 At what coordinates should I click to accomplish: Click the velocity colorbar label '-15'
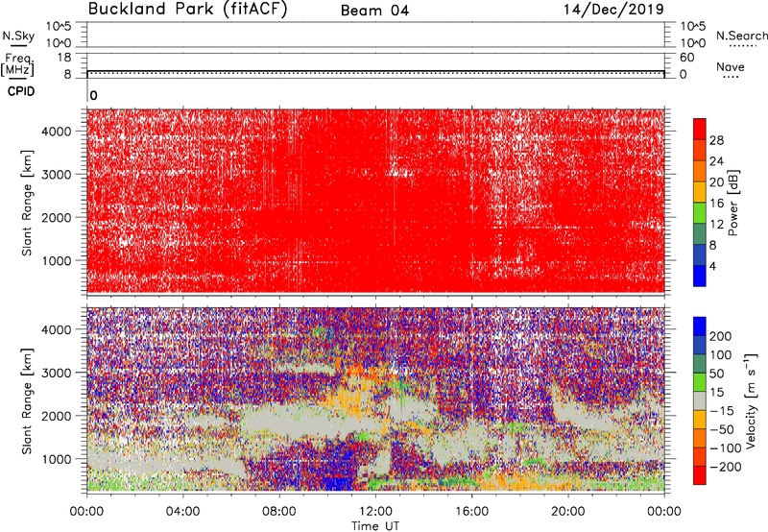[722, 411]
